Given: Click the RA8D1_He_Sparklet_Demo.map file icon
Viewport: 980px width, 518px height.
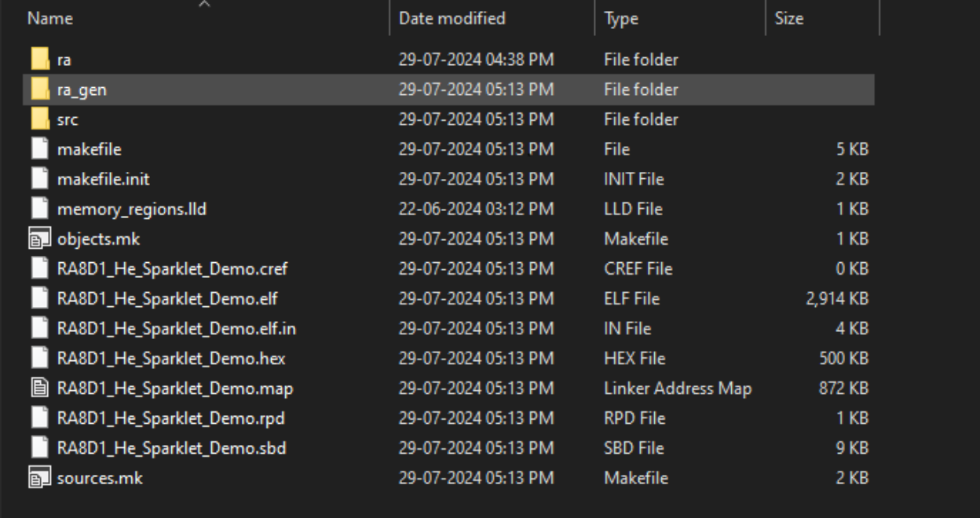Looking at the screenshot, I should tap(39, 388).
